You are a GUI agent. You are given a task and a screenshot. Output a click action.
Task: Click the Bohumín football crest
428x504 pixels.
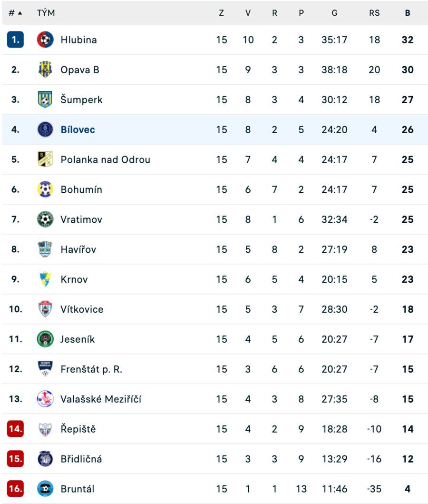(x=45, y=189)
